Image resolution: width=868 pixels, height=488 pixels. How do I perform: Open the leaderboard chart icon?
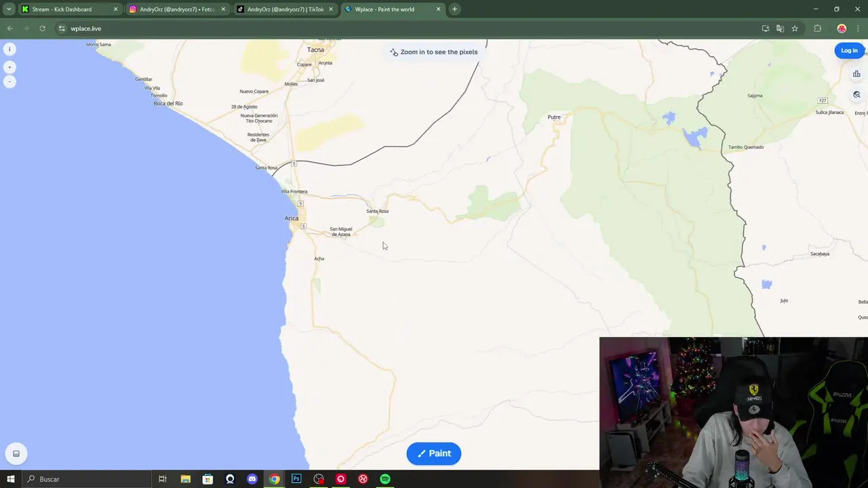(856, 74)
